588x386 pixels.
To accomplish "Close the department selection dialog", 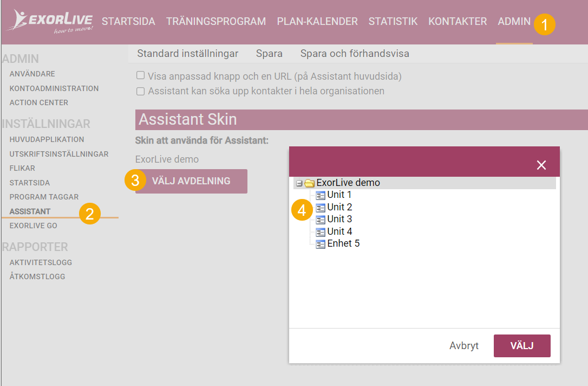I will coord(541,165).
